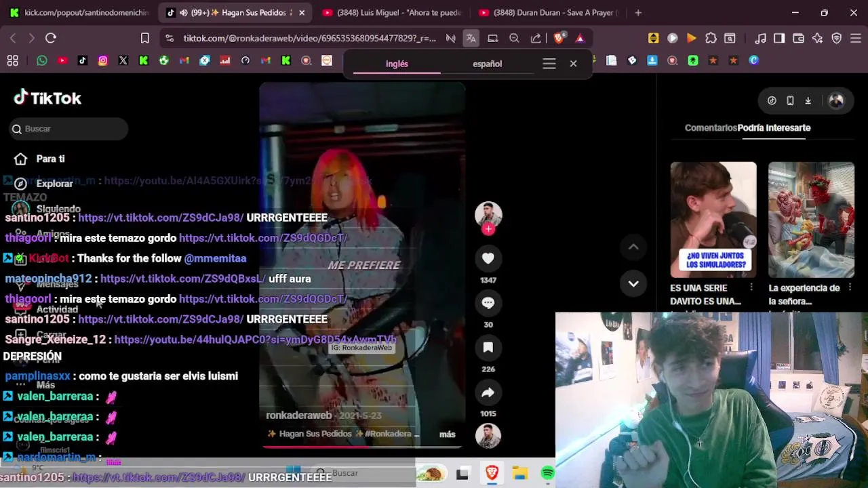Viewport: 868px width, 488px height.
Task: Bookmark this page in address bar
Action: click(144, 38)
